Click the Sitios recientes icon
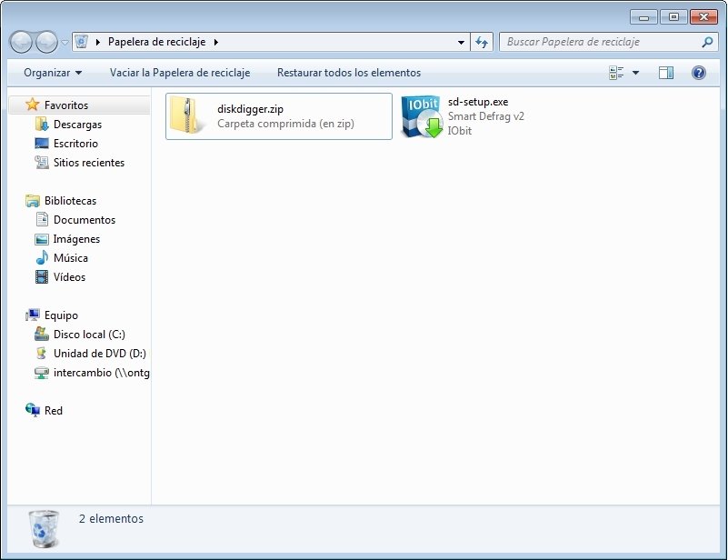 (x=42, y=162)
